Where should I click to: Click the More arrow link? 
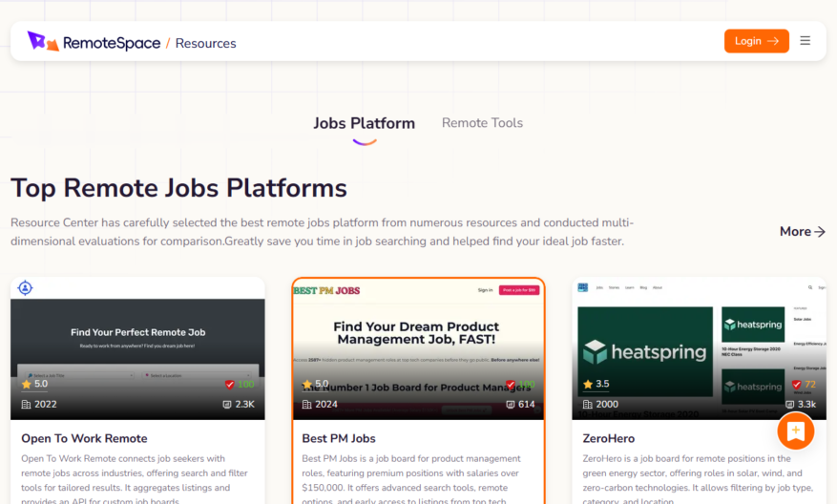pyautogui.click(x=803, y=231)
